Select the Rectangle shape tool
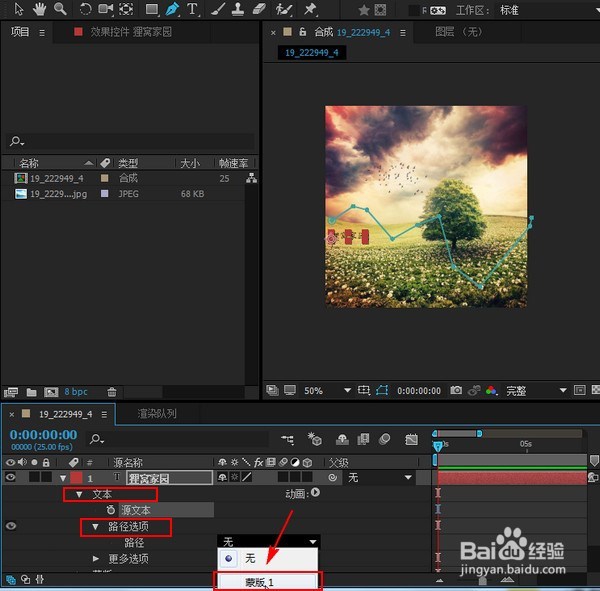The image size is (600, 591). point(152,9)
